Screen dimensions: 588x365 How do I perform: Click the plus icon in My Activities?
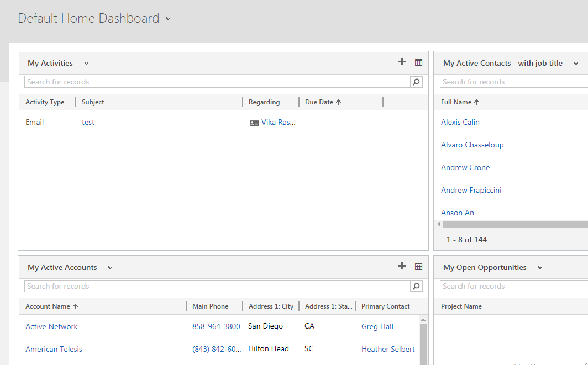(x=402, y=62)
